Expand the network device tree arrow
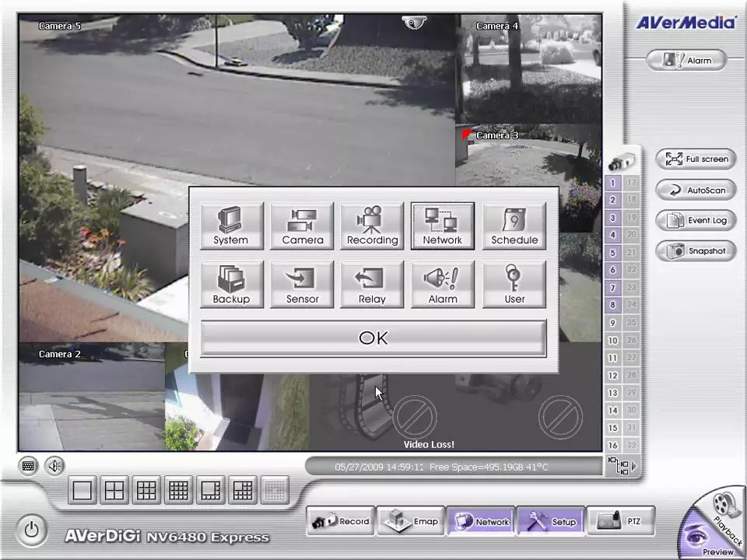The image size is (747, 560). pyautogui.click(x=633, y=467)
